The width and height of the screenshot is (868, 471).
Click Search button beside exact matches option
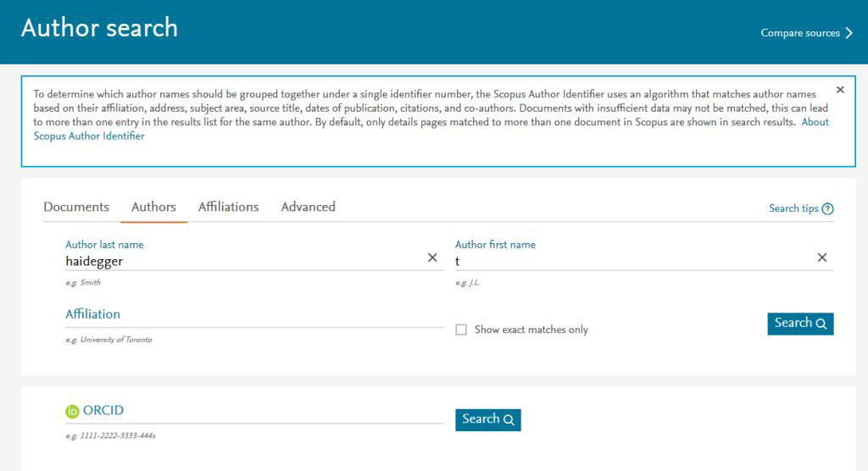(800, 324)
